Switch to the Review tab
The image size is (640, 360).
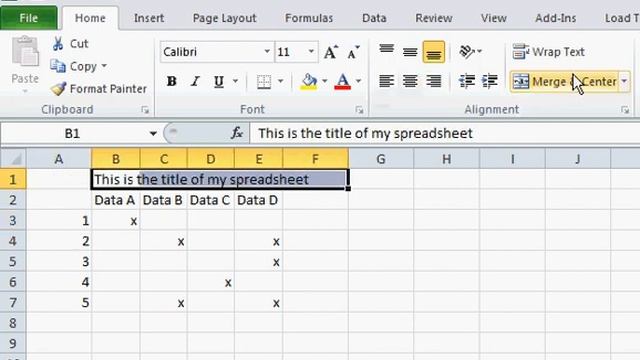tap(434, 18)
